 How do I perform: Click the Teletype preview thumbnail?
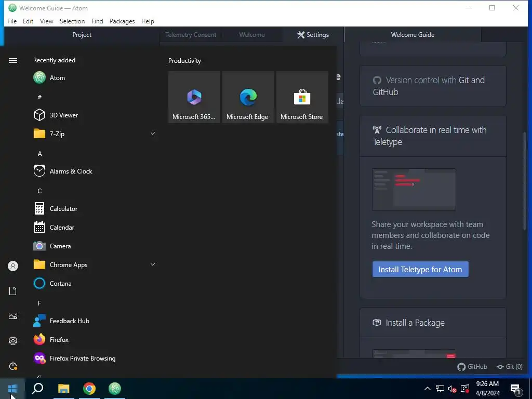tap(414, 189)
